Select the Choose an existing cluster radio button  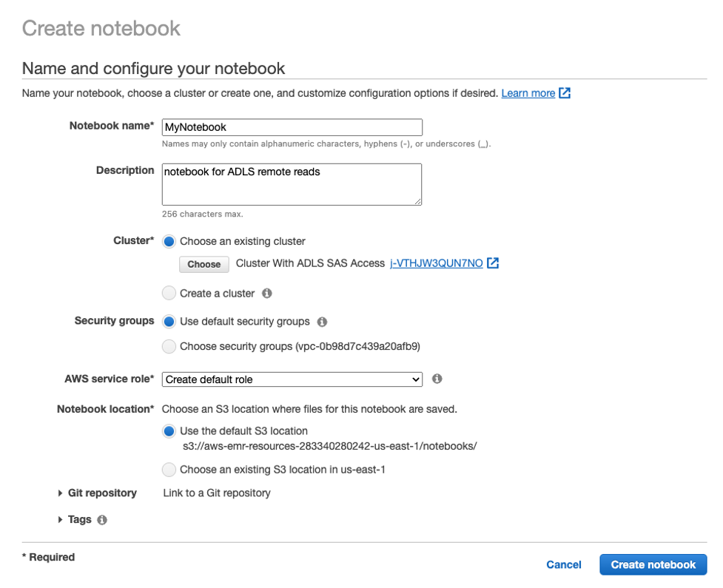pyautogui.click(x=169, y=240)
